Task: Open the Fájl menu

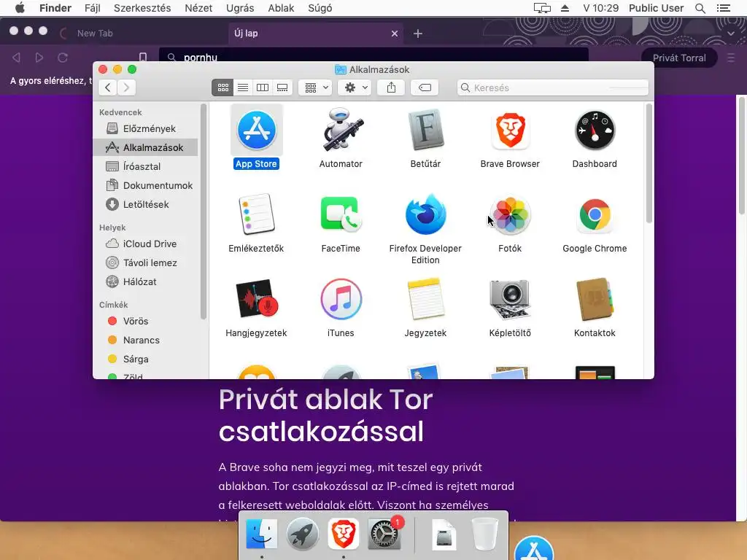Action: click(93, 8)
